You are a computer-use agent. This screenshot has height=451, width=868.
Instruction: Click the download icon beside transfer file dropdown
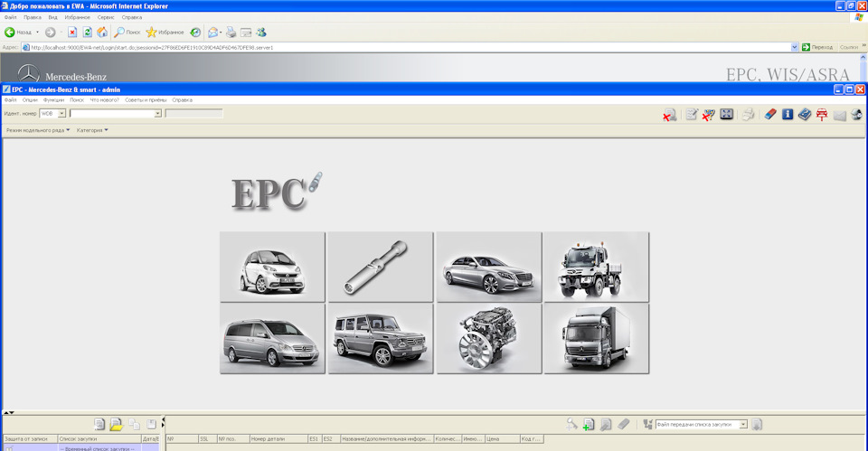[757, 425]
